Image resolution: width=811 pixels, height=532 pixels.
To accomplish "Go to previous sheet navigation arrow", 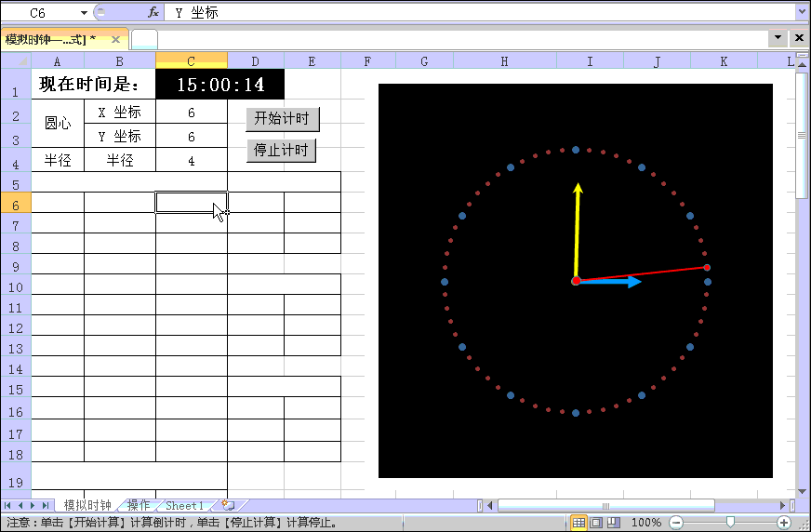I will (x=20, y=505).
